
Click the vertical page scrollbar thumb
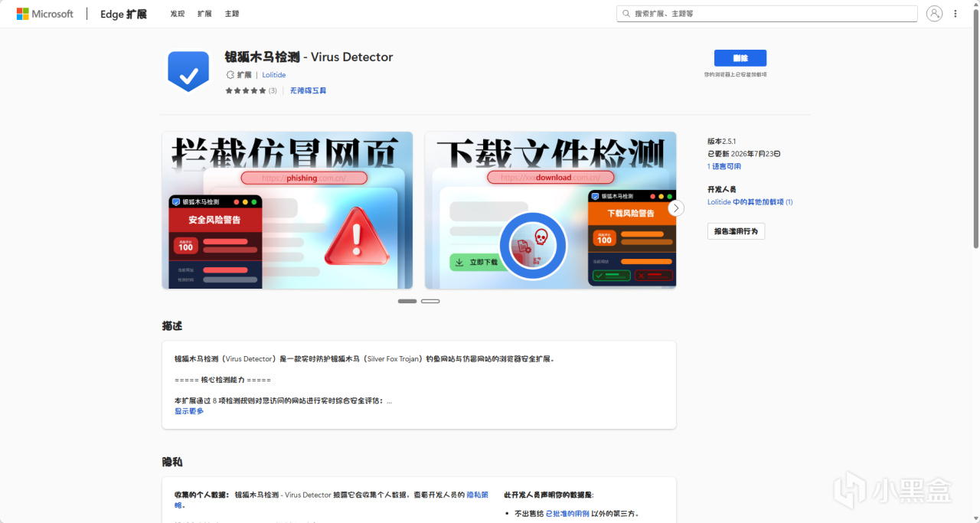click(975, 130)
